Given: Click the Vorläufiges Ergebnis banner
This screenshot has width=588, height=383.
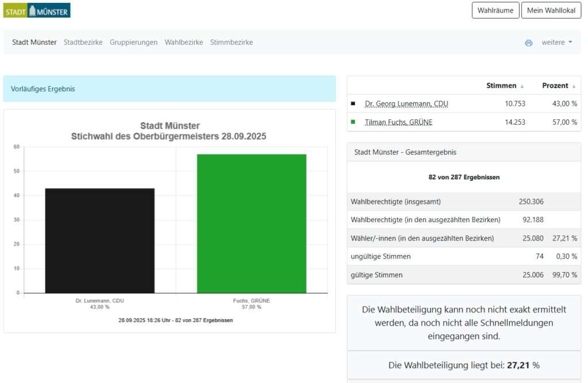Looking at the screenshot, I should pos(169,89).
